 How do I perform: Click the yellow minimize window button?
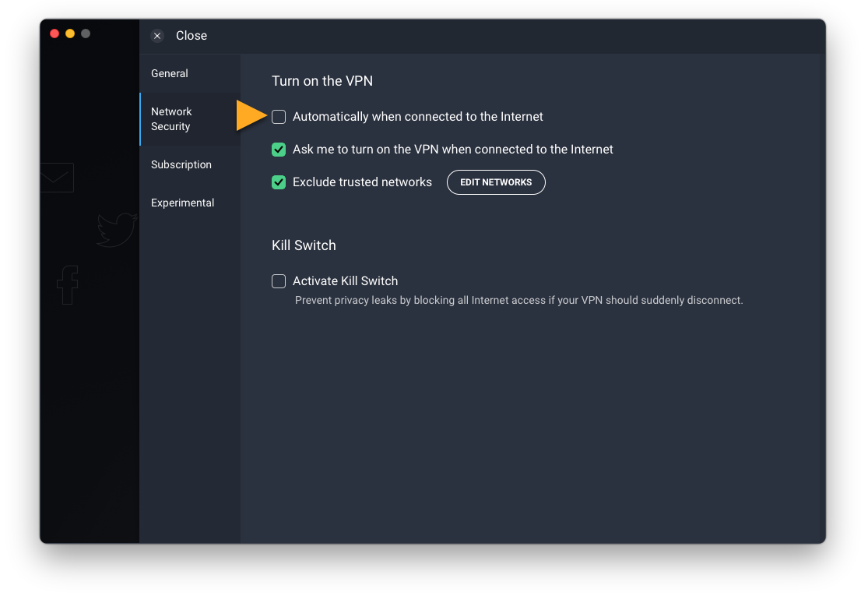point(70,34)
